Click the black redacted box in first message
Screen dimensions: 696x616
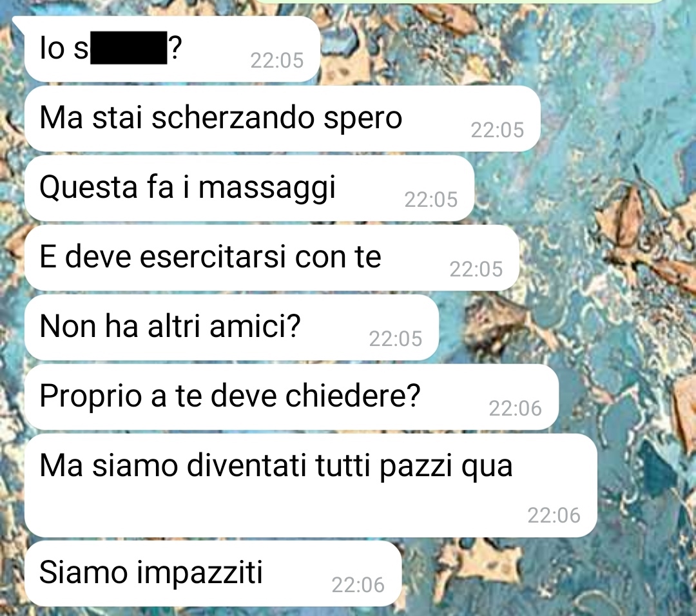[129, 48]
